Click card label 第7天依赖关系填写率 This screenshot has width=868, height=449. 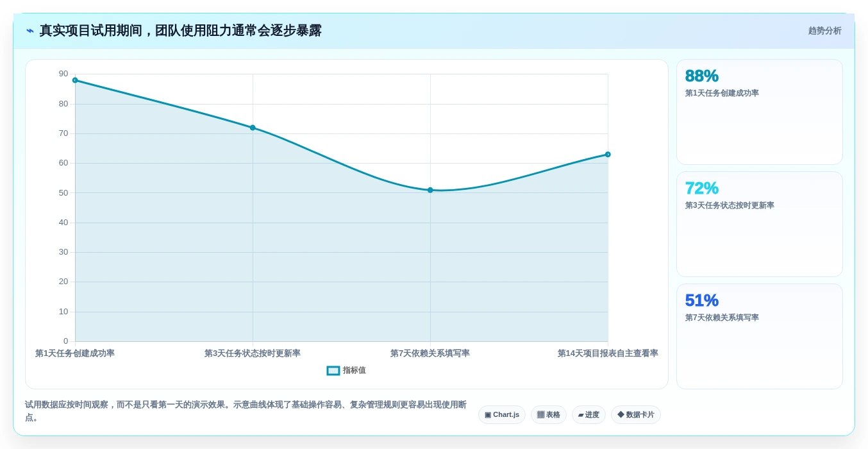tap(722, 318)
